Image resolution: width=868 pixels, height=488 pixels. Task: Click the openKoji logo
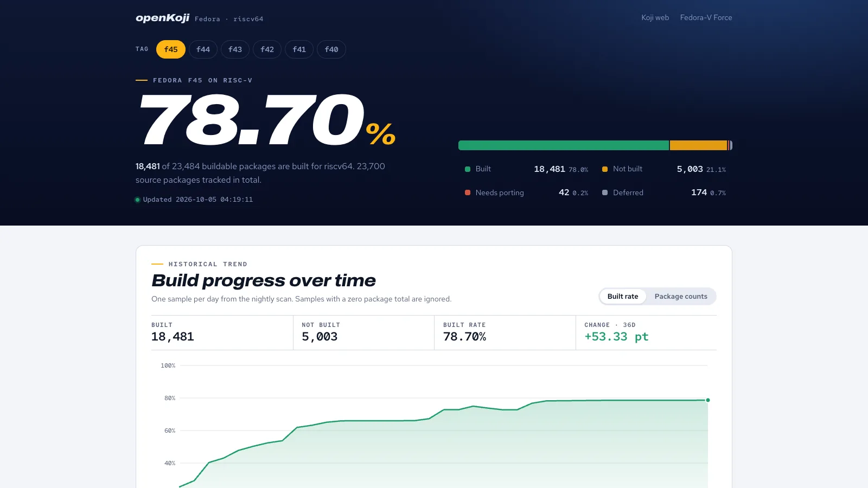(162, 18)
